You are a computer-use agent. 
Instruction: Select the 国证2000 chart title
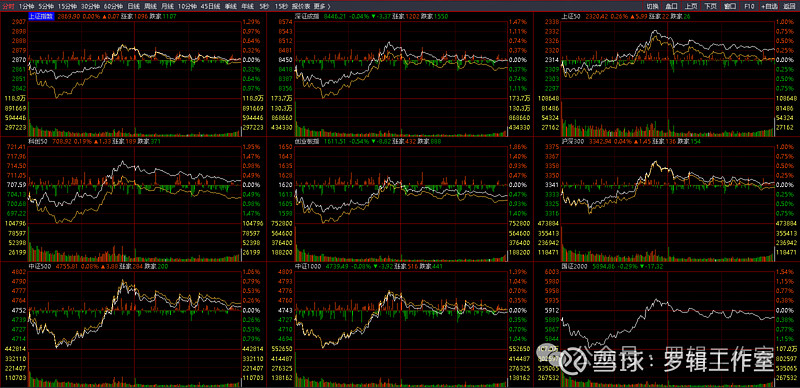pos(574,266)
